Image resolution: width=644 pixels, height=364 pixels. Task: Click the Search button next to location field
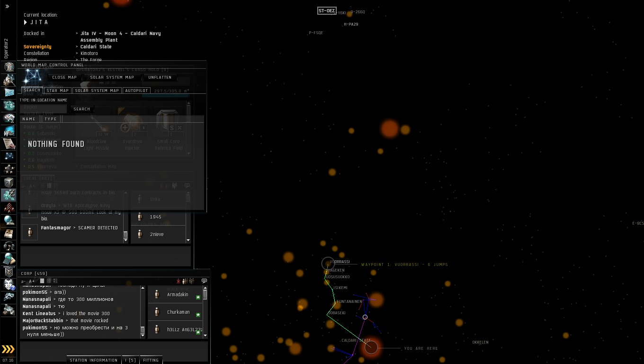82,109
